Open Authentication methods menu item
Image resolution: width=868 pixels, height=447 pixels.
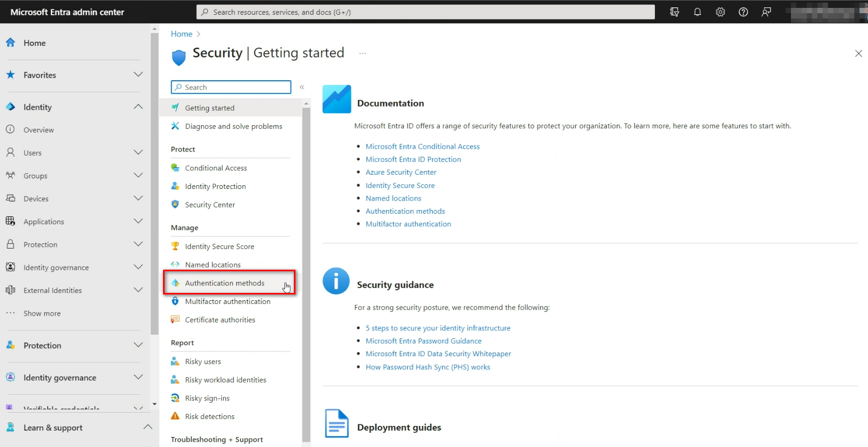(229, 283)
